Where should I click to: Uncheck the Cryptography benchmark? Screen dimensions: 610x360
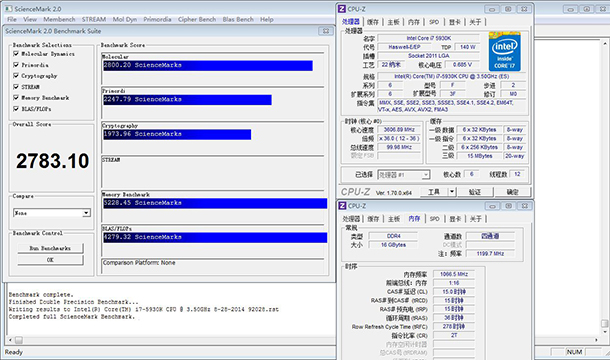point(16,76)
